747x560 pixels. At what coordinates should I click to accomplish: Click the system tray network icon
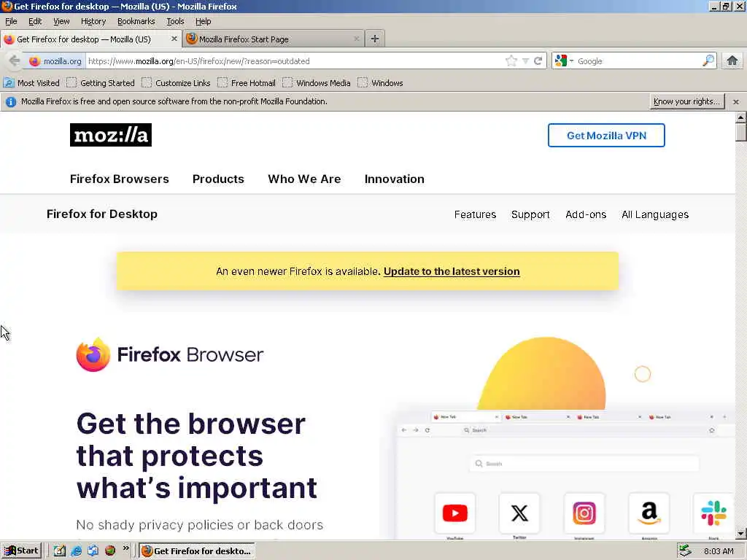click(x=685, y=551)
